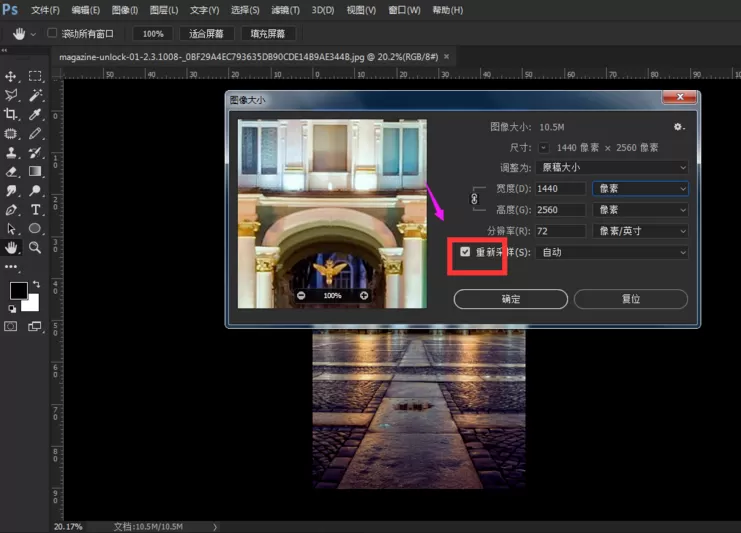Select the Horizontal Type tool
Image resolution: width=741 pixels, height=533 pixels.
click(x=35, y=209)
